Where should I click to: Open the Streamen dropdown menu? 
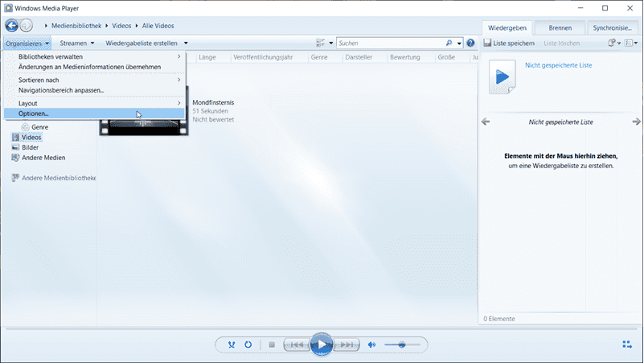(77, 43)
